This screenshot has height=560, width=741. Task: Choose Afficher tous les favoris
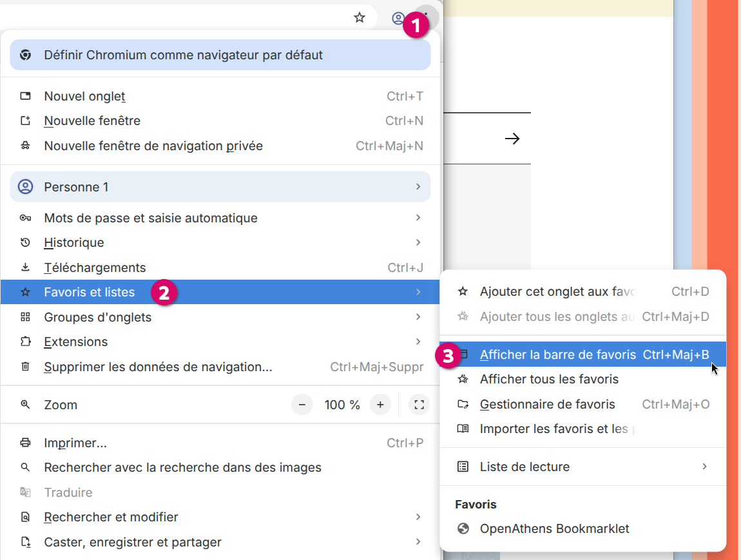549,380
